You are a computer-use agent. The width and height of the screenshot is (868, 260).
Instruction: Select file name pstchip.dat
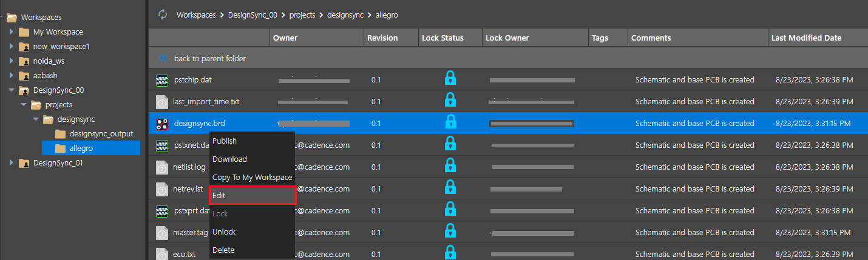pos(193,79)
